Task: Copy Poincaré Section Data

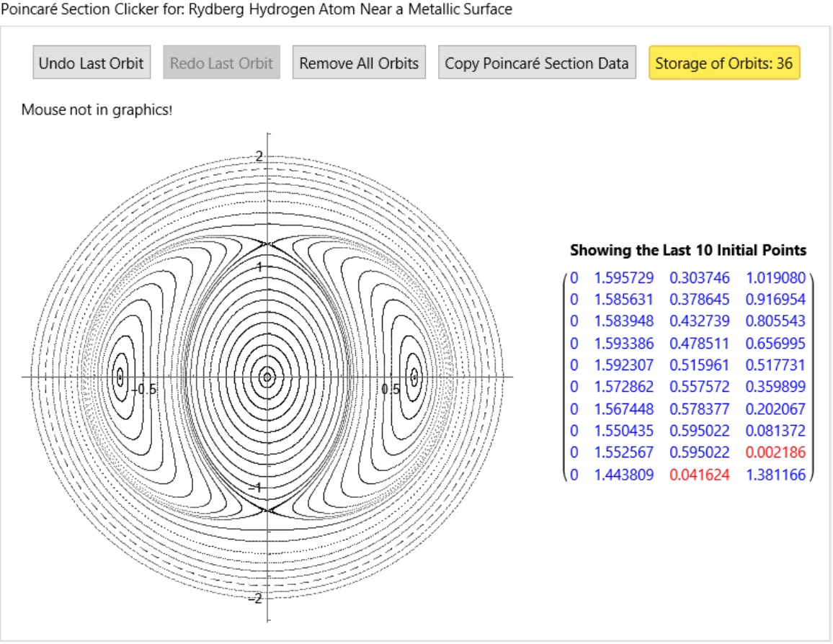Action: pos(537,63)
